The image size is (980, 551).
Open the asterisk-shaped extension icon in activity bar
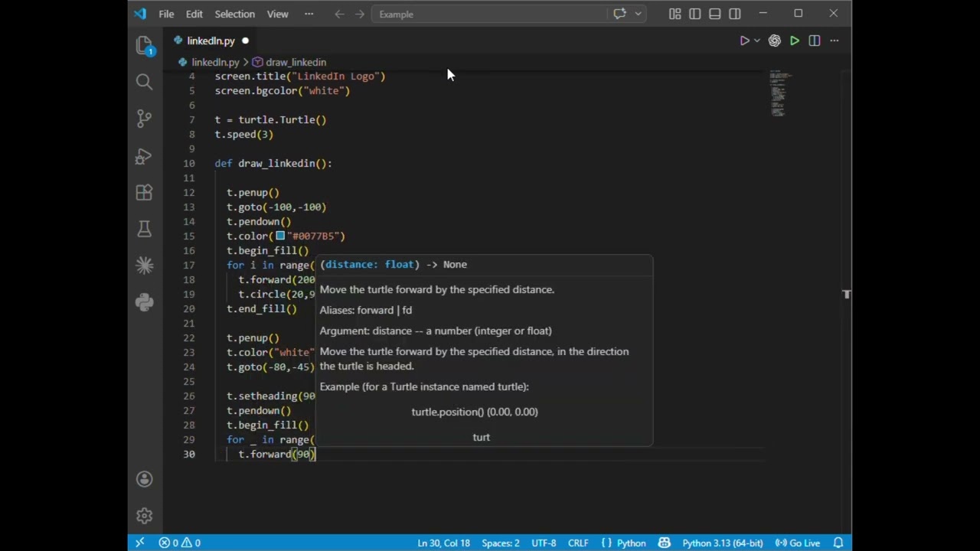click(144, 266)
